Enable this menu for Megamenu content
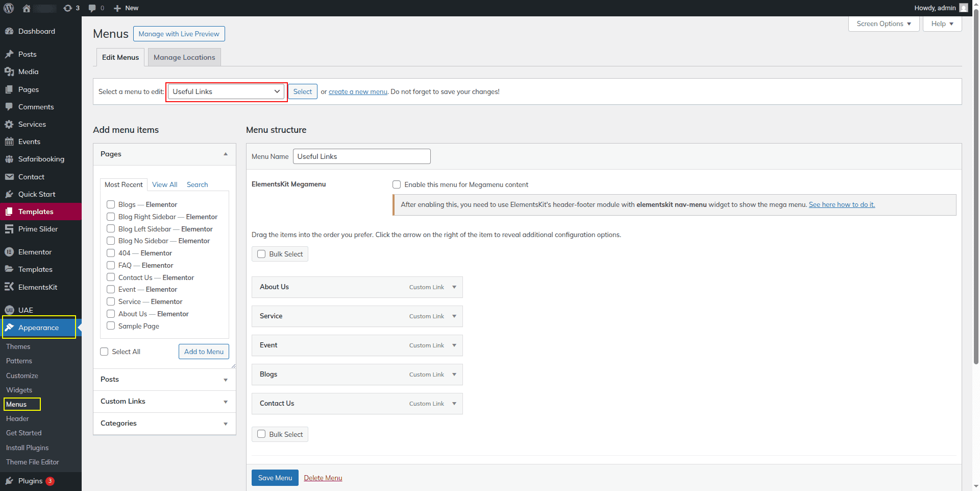Image resolution: width=980 pixels, height=491 pixels. (397, 184)
